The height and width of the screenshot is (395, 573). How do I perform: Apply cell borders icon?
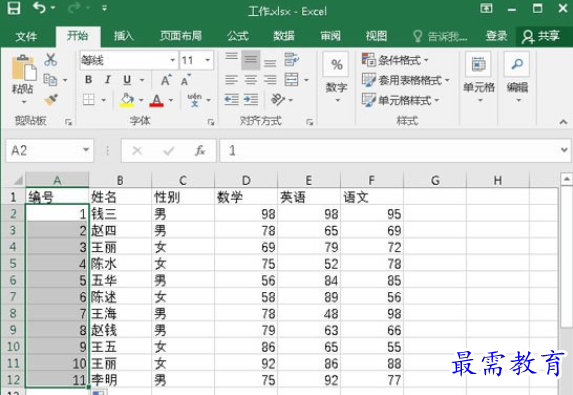pyautogui.click(x=89, y=99)
